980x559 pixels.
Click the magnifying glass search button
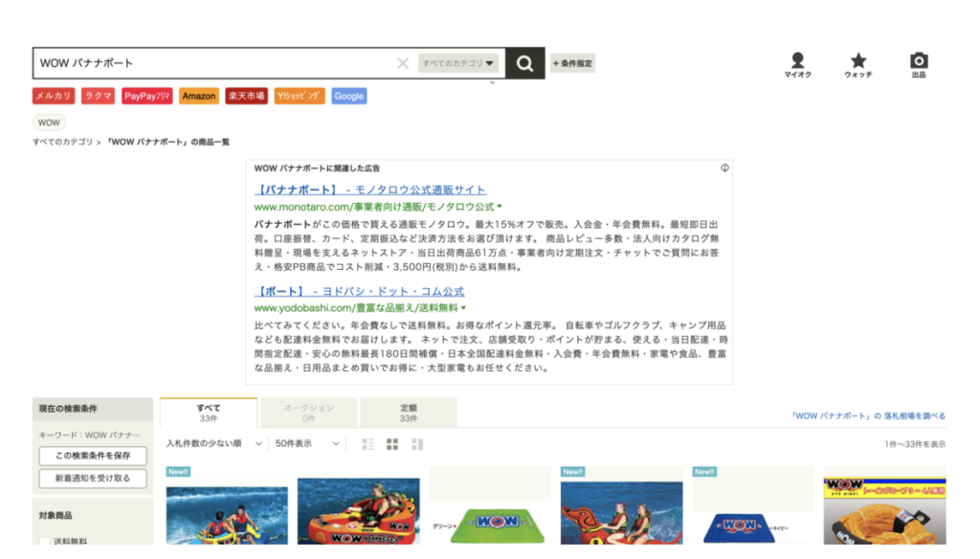pos(524,64)
